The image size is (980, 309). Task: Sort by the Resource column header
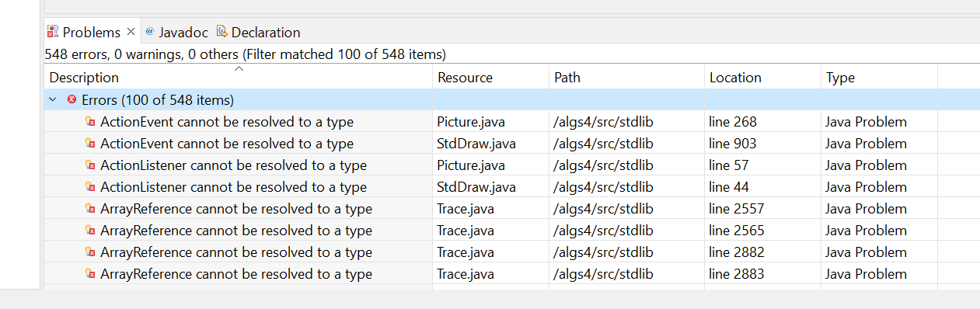(490, 78)
